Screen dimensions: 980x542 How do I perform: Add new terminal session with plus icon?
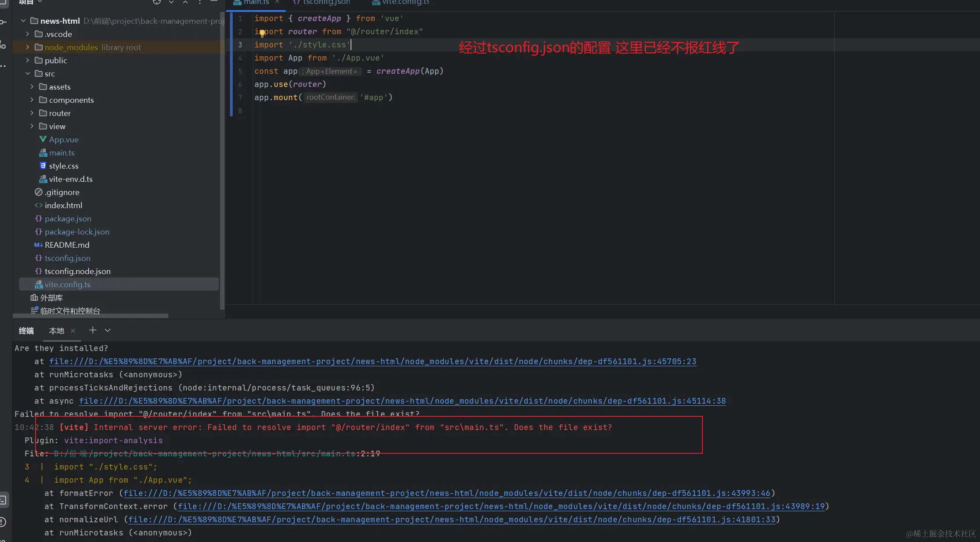coord(93,330)
